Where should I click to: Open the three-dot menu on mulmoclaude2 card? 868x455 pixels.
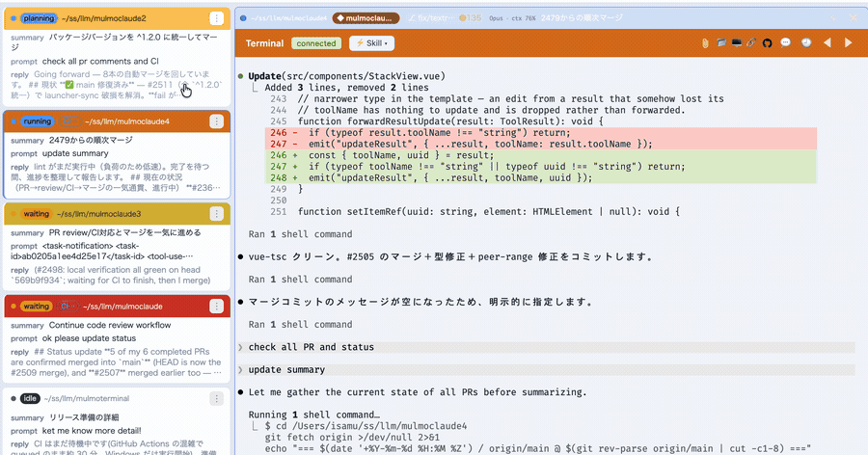(x=216, y=18)
